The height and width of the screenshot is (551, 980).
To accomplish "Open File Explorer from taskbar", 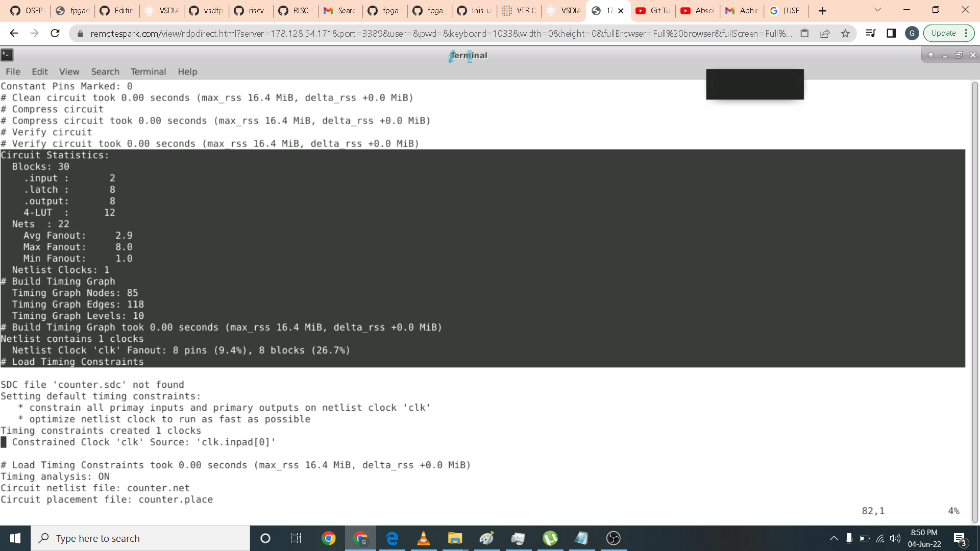I will click(x=455, y=538).
